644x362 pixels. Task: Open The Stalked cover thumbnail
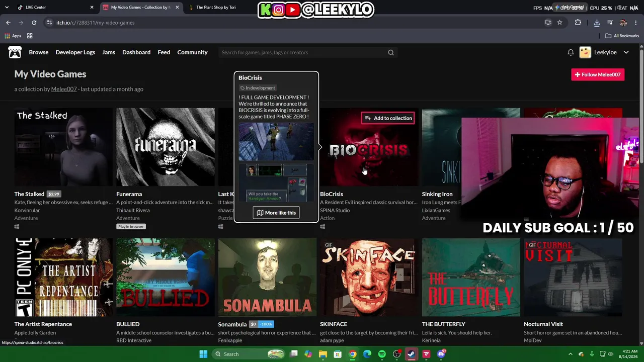tap(63, 147)
